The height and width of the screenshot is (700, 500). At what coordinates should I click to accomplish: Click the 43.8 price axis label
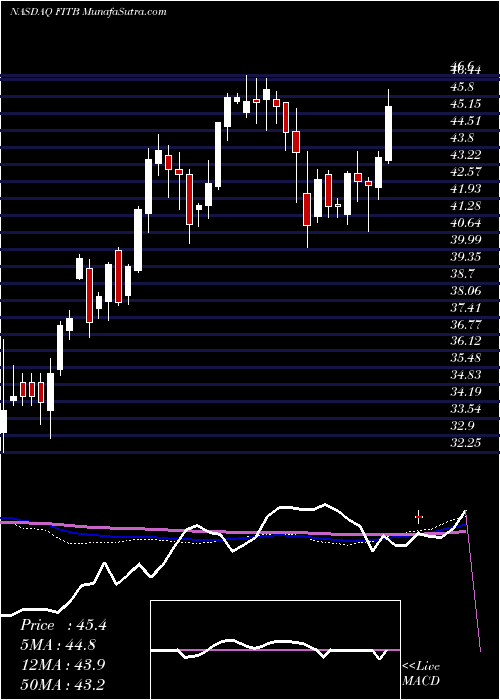pyautogui.click(x=462, y=138)
